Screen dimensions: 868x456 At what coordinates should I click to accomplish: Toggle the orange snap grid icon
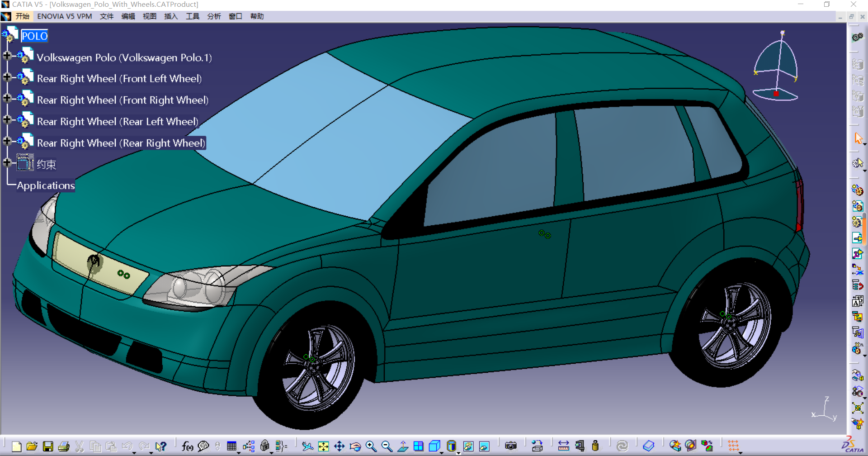coord(733,446)
